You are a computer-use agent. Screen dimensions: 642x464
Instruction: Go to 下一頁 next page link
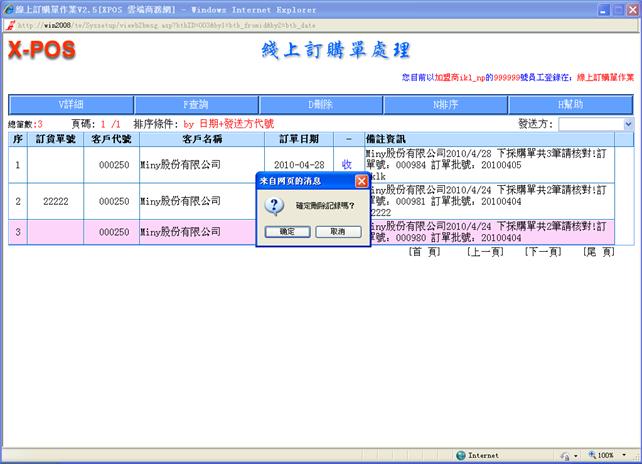pos(542,252)
